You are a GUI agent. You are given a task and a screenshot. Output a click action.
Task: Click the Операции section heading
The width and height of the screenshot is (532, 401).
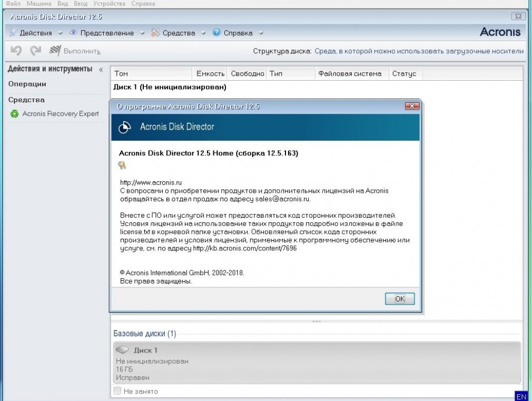[27, 84]
